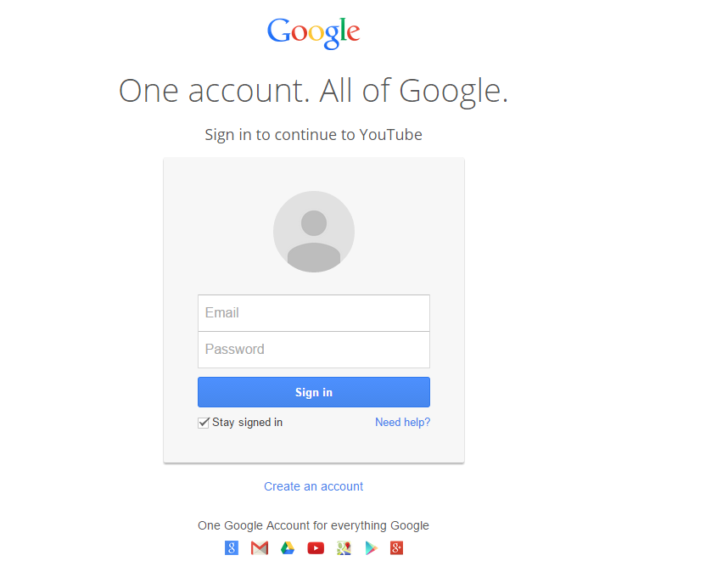728x561 pixels.
Task: Click the blue Google Search icon
Action: (232, 548)
